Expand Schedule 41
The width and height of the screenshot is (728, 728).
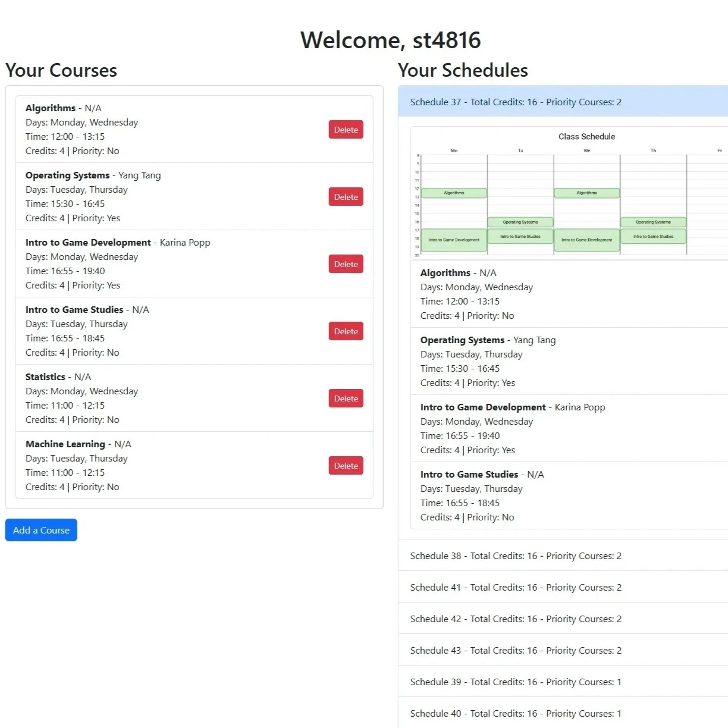pyautogui.click(x=516, y=588)
